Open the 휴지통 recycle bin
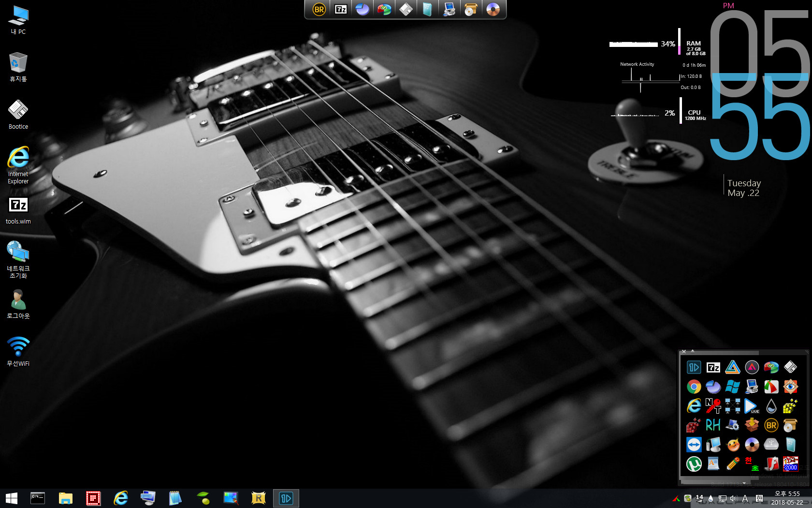 18,67
